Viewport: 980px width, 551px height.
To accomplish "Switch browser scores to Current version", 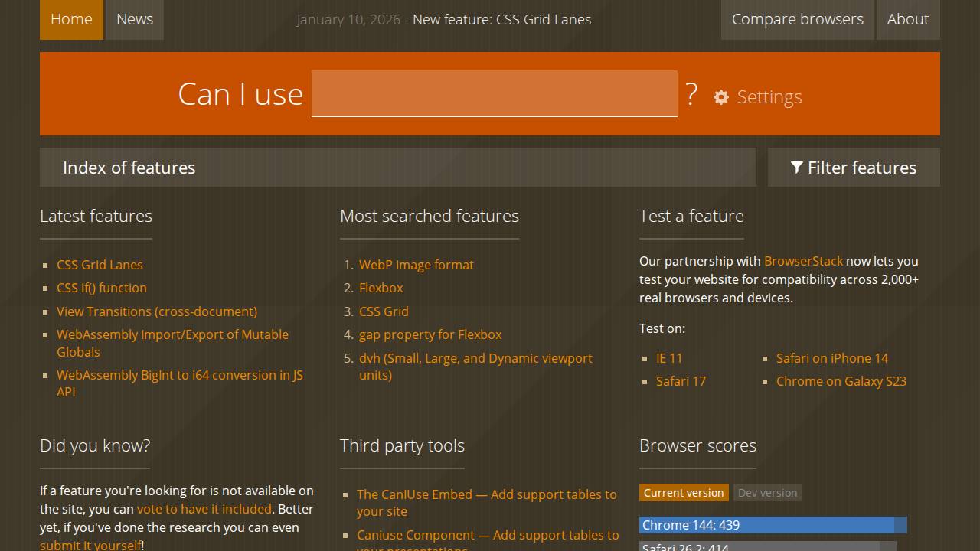I will 683,493.
